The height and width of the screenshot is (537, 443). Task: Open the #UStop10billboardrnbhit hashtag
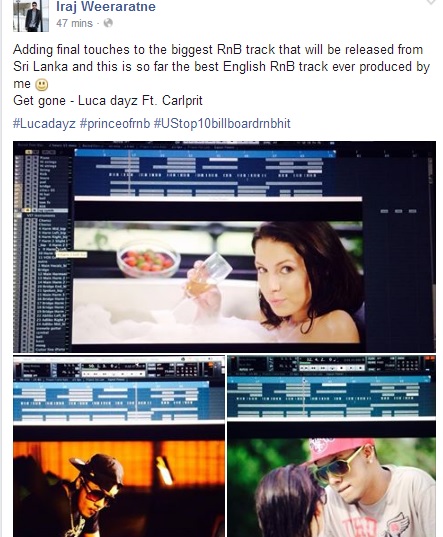point(222,123)
